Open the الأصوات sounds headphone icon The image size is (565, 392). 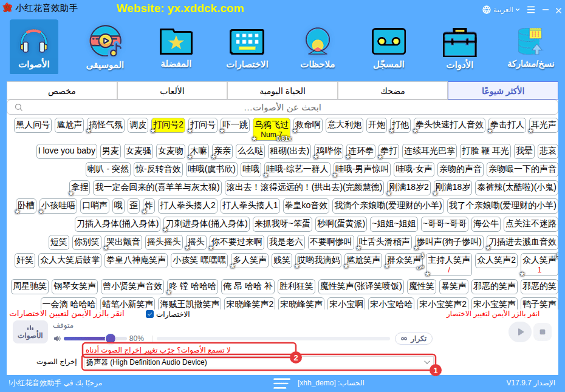tap(34, 47)
